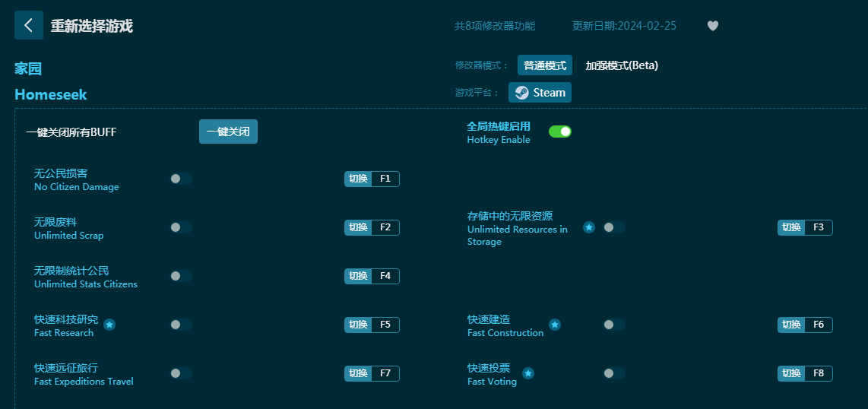Click the F8 hotkey field
This screenshot has height=409, width=868.
click(819, 373)
